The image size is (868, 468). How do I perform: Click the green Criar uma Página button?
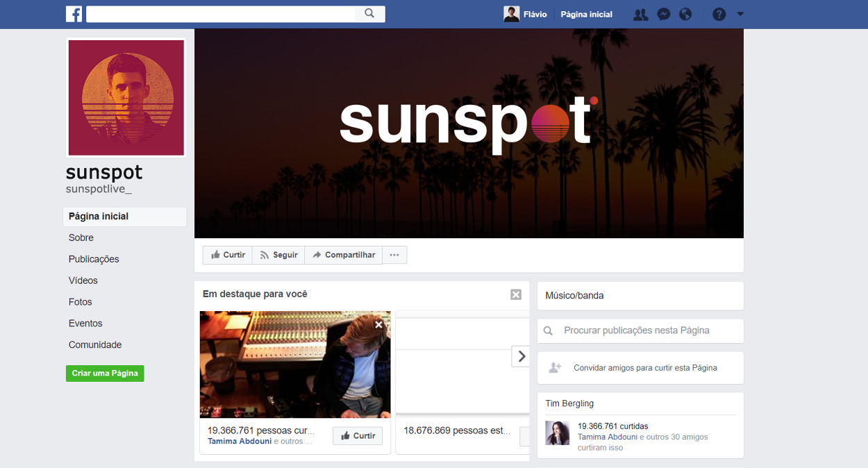[x=105, y=374]
